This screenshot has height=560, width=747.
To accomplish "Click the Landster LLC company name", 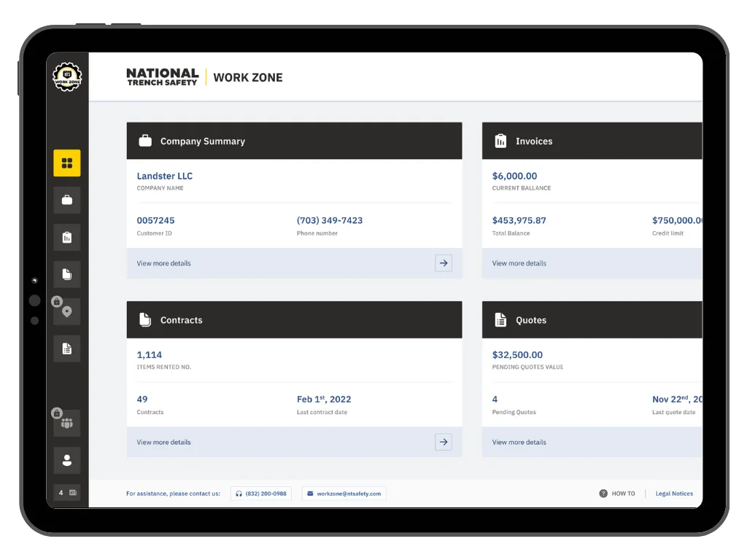I will 165,176.
